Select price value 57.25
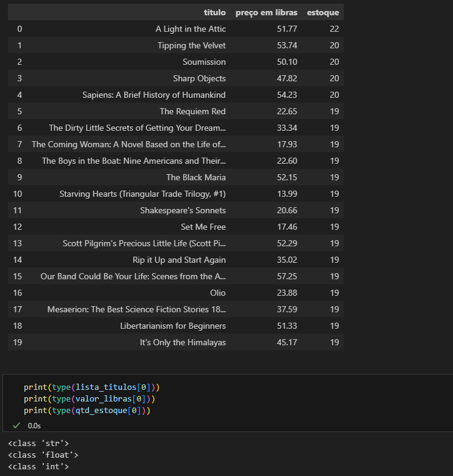The image size is (453, 476). (x=287, y=276)
